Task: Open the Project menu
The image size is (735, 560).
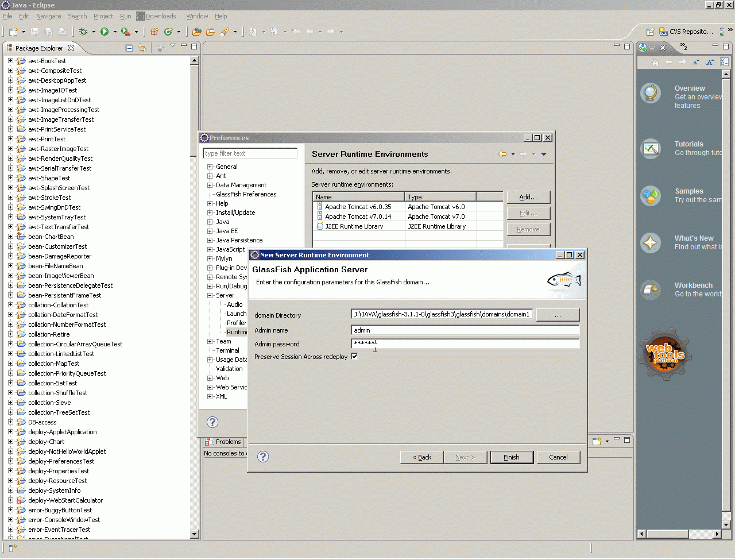Action: click(x=103, y=16)
